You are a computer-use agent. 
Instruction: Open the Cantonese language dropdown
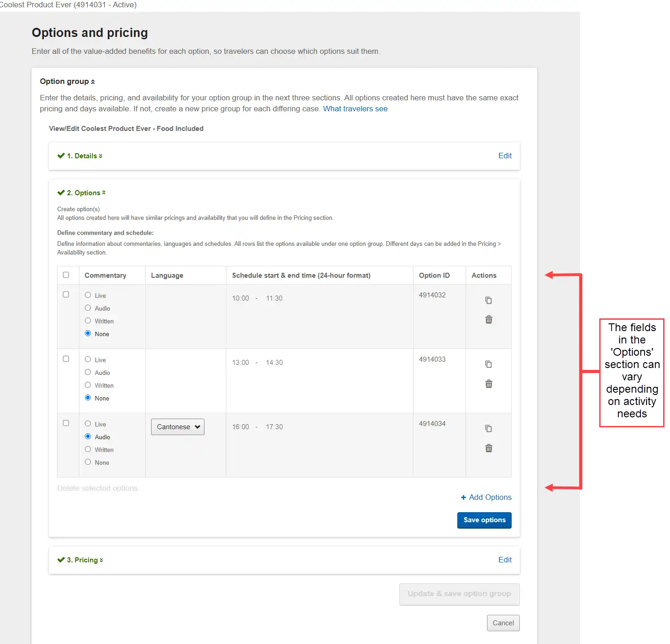coord(178,427)
